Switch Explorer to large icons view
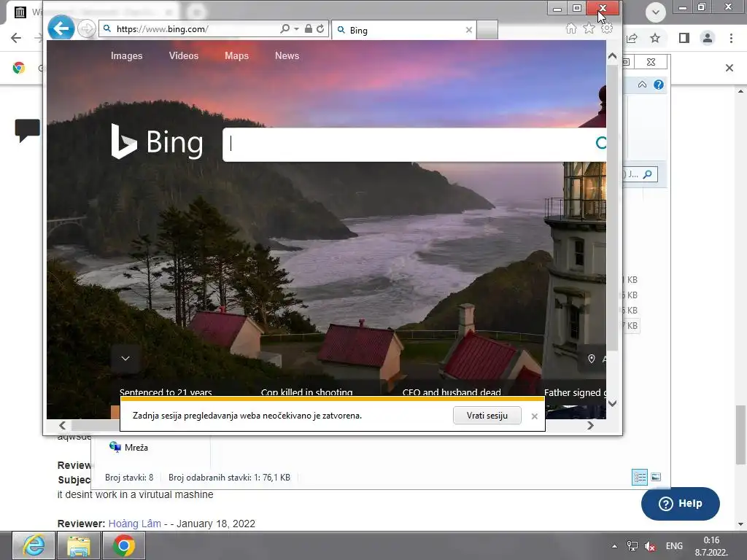Image resolution: width=747 pixels, height=560 pixels. (x=656, y=477)
